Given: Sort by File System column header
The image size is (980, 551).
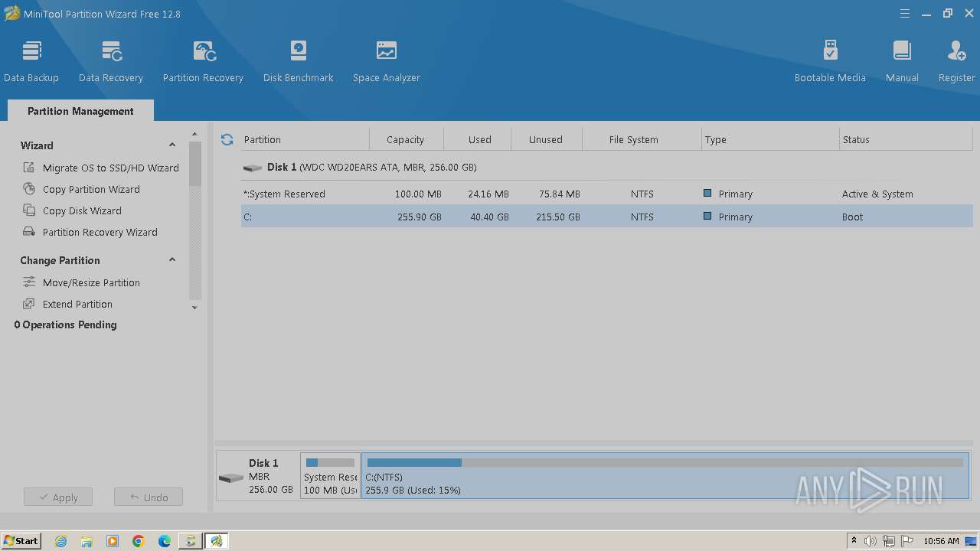Looking at the screenshot, I should (x=642, y=139).
